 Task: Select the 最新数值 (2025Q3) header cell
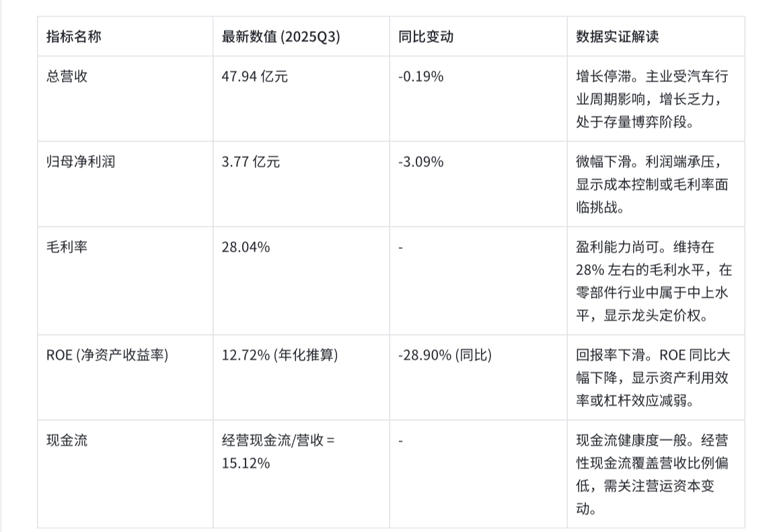[281, 37]
